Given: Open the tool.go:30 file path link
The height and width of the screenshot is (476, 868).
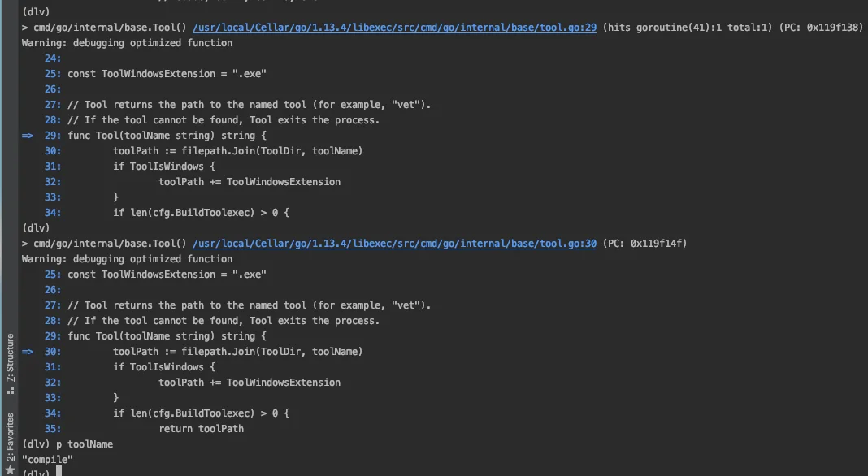Looking at the screenshot, I should (x=394, y=244).
